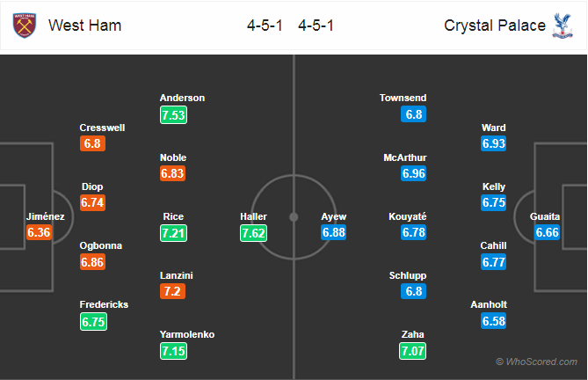Select Anderson's 7.53 rating badge
Viewport: 588px width, 380px height.
(174, 114)
